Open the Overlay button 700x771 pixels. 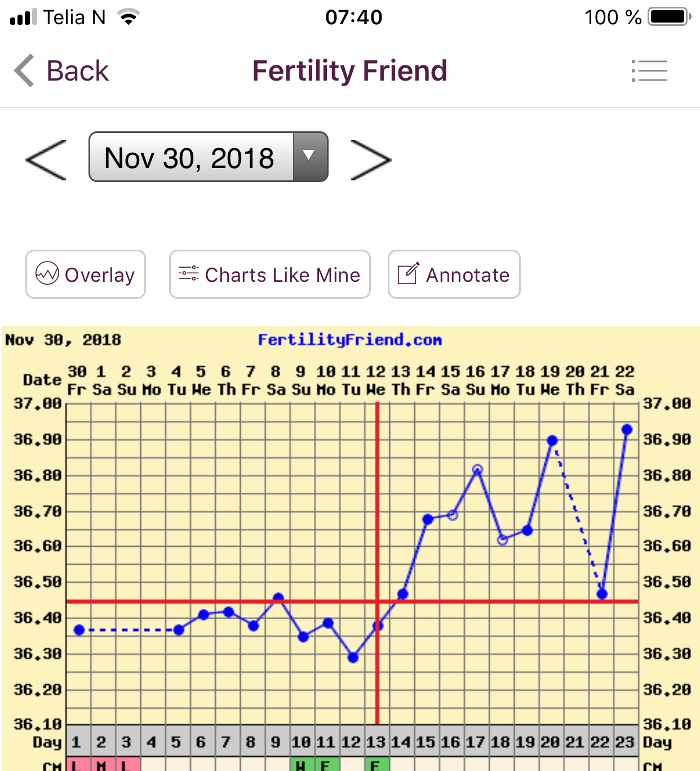click(x=86, y=274)
